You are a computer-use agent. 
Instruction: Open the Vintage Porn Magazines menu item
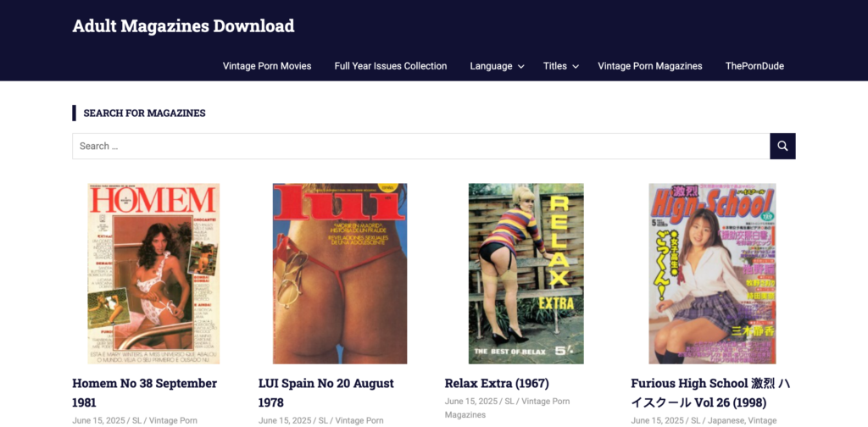click(650, 66)
